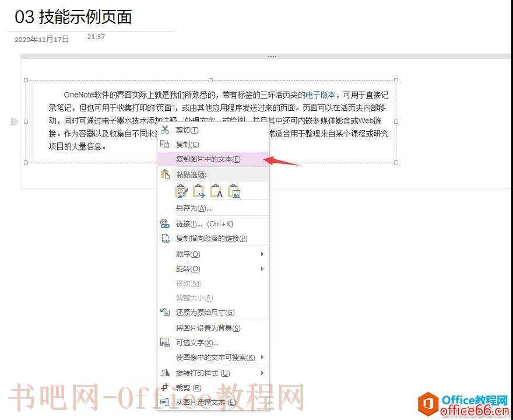Choose Keep Text Only paste icon
This screenshot has width=513, height=420.
[217, 191]
